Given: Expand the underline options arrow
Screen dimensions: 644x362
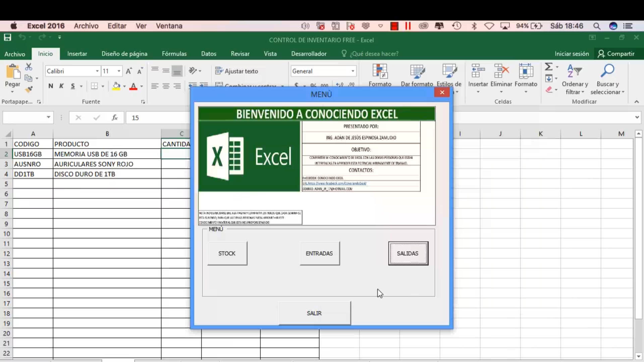Looking at the screenshot, I should [x=81, y=86].
